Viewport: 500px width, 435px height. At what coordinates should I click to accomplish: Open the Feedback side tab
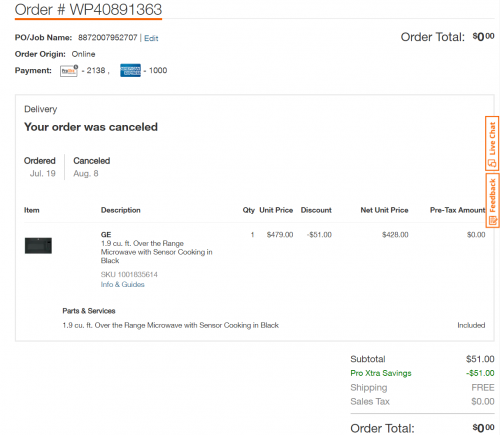pyautogui.click(x=492, y=200)
